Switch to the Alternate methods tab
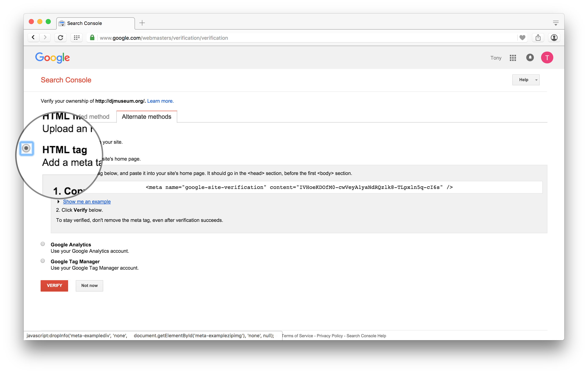Screen dimensions: 588x374 tap(147, 117)
